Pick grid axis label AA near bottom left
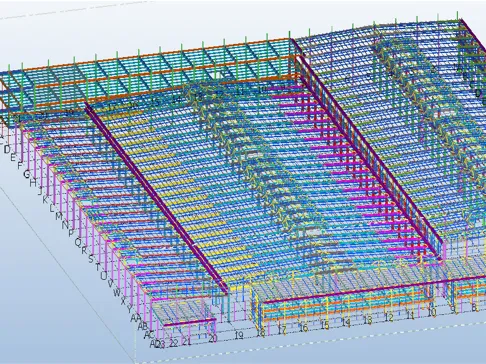Screen dimensions: 486x364 tap(135, 318)
